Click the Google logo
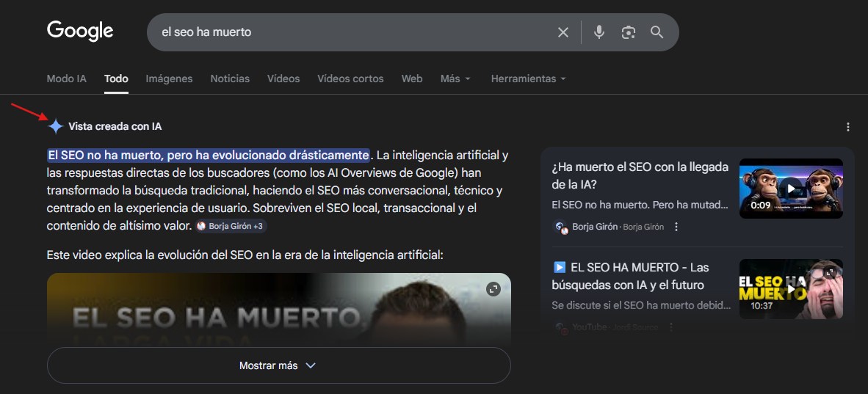 tap(80, 31)
